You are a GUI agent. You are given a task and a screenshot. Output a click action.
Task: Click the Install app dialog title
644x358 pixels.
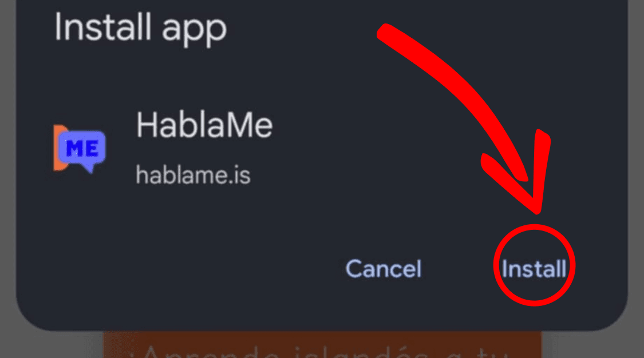[140, 28]
